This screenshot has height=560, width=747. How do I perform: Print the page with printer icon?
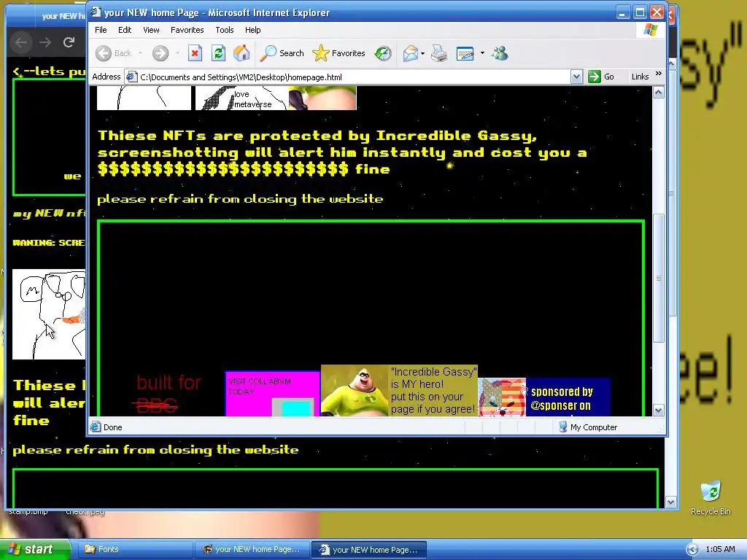coord(439,53)
